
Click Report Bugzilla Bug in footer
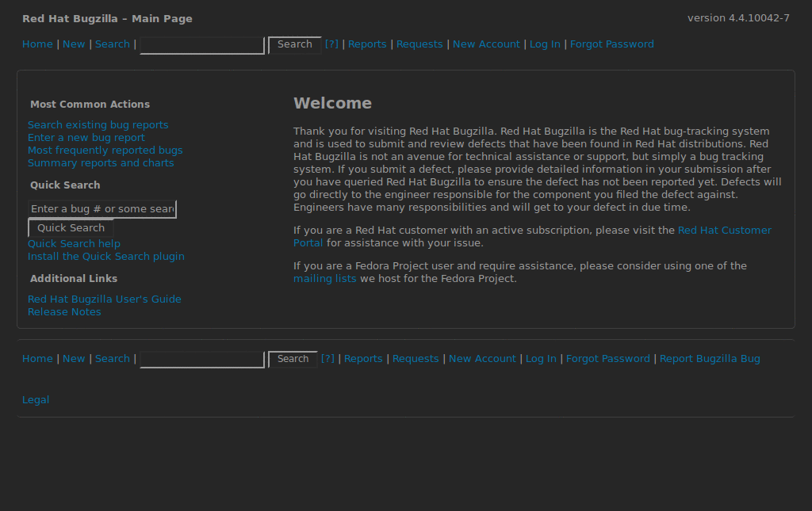click(710, 359)
